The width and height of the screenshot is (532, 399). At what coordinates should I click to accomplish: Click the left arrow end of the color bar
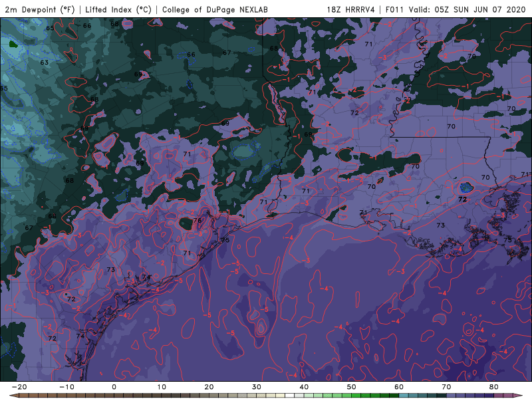point(13,395)
